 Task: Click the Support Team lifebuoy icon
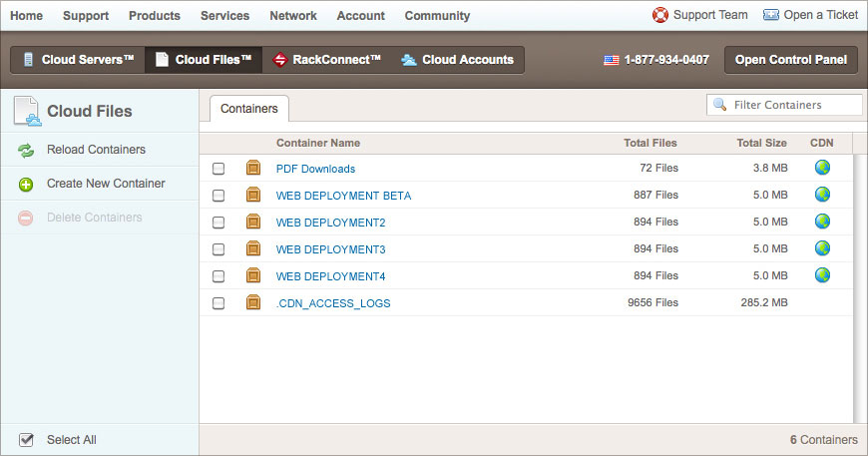click(659, 15)
